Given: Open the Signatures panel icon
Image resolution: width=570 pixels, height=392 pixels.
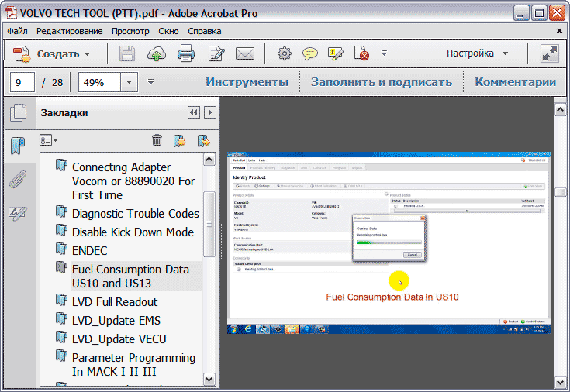Looking at the screenshot, I should point(17,213).
